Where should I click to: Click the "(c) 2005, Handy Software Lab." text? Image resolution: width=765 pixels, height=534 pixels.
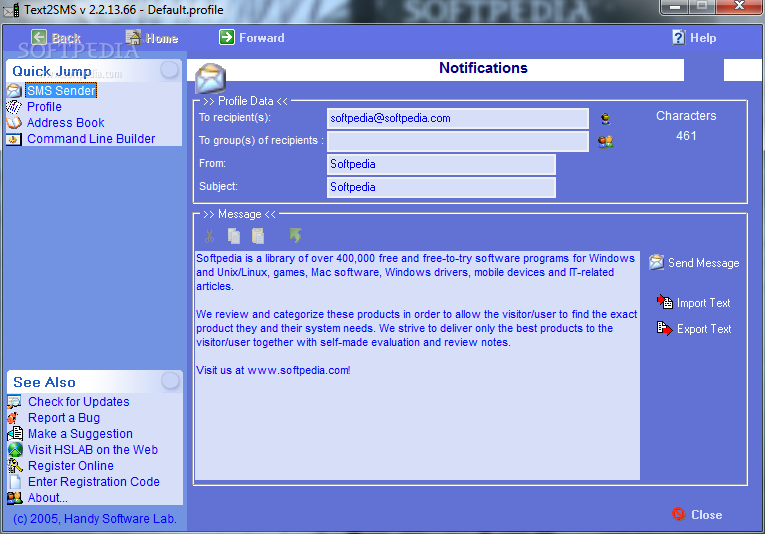95,519
